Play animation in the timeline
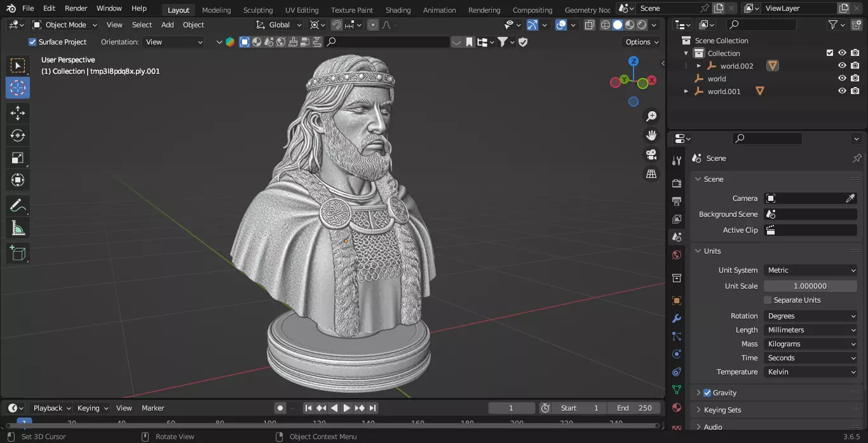 coord(346,408)
